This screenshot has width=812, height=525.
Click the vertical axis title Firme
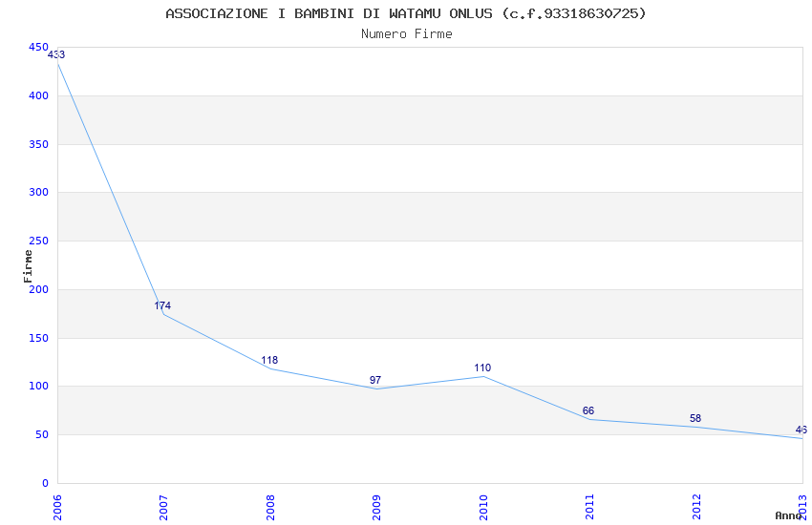tap(28, 266)
